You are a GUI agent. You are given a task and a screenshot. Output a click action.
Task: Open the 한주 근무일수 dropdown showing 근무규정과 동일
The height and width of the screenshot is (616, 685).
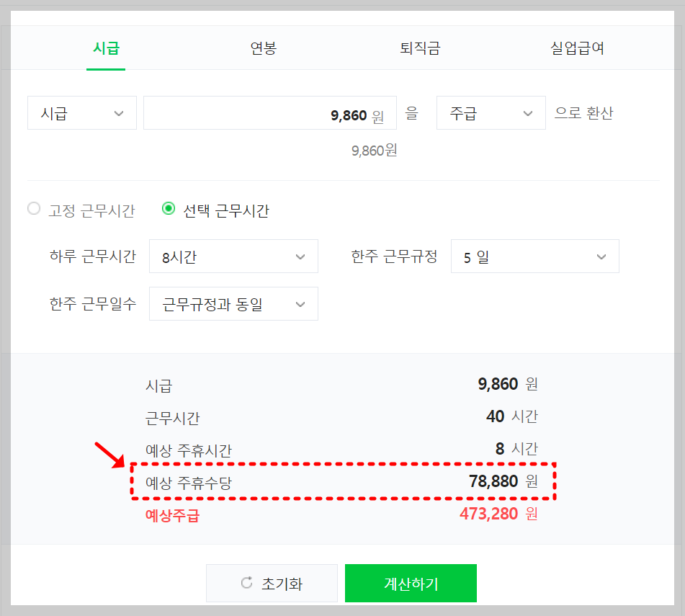(233, 303)
